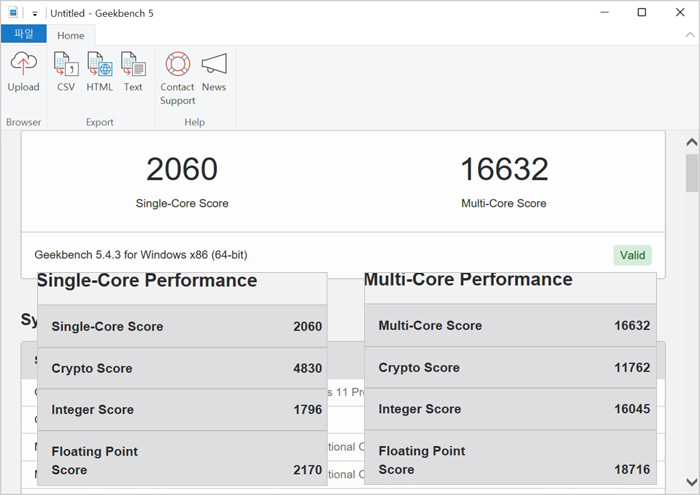Click the Upload cloud icon
Screen dimensions: 700x495
click(23, 64)
